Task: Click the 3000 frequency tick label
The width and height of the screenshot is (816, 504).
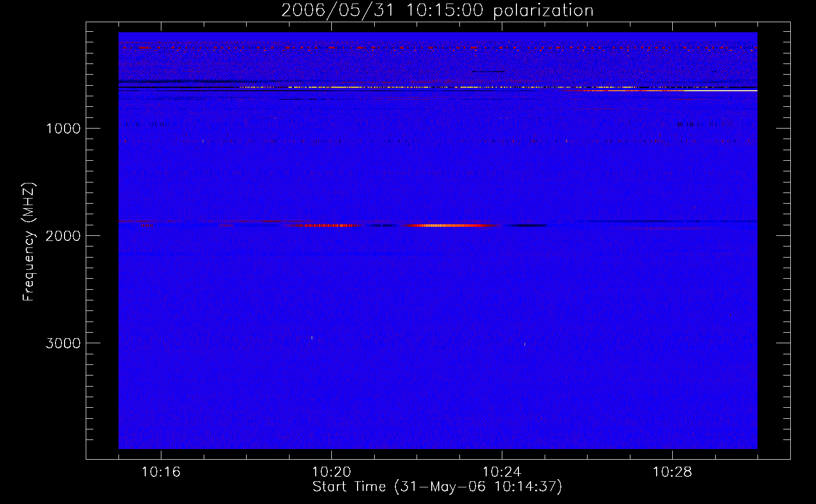Action: [63, 343]
